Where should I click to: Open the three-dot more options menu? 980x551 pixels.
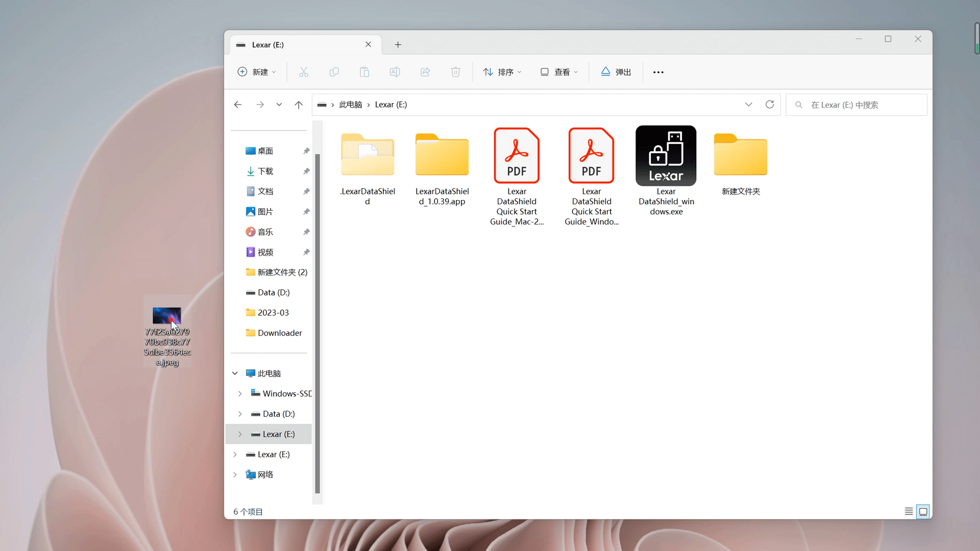[658, 72]
